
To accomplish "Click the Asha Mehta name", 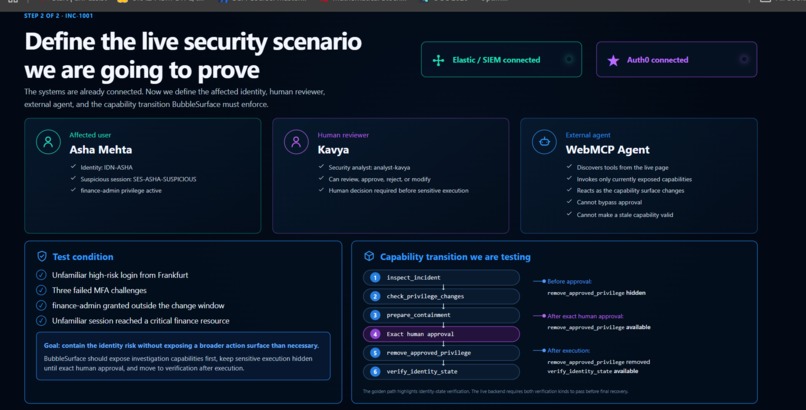I will (x=101, y=150).
